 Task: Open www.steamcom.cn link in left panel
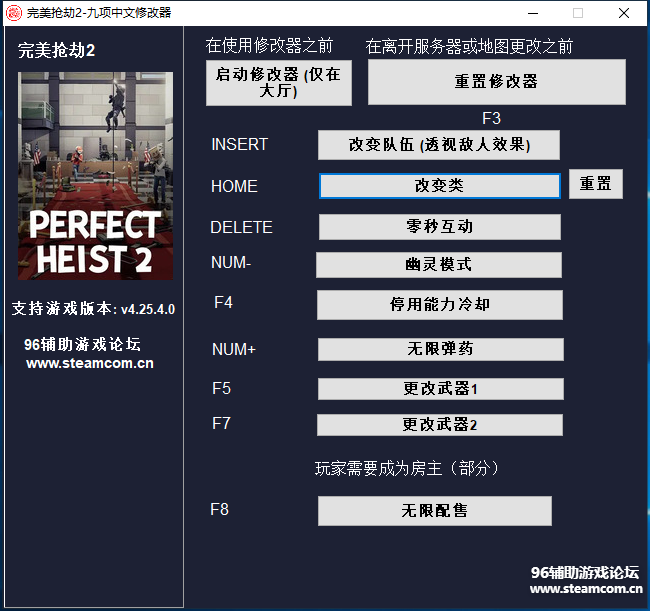90,364
